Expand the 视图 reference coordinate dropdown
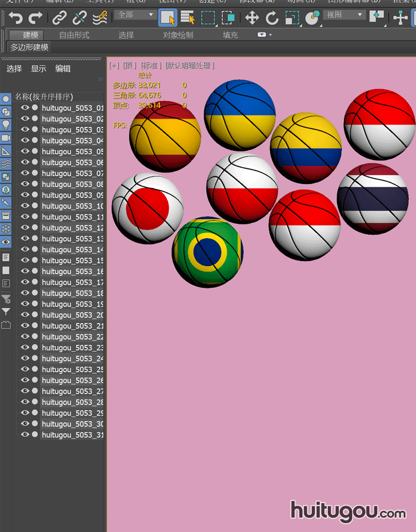Viewport: 416px width, 532px height. tap(344, 15)
